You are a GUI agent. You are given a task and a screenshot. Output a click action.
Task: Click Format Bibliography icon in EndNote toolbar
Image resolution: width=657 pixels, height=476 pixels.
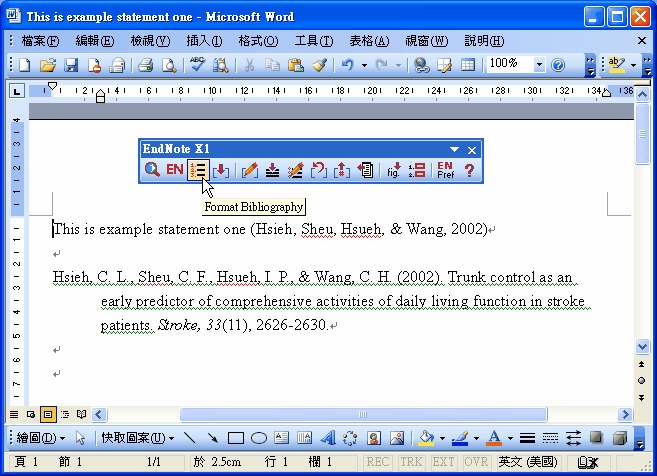point(198,170)
